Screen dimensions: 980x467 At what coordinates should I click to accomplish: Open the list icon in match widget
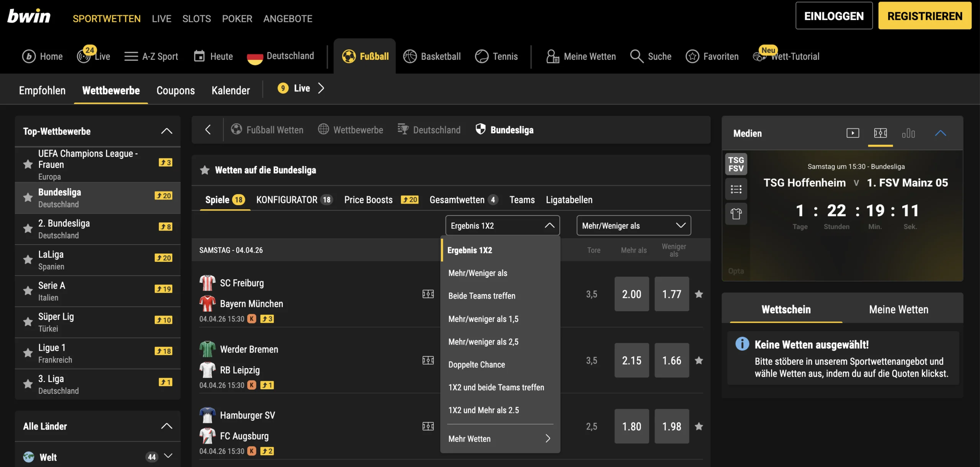click(x=736, y=189)
